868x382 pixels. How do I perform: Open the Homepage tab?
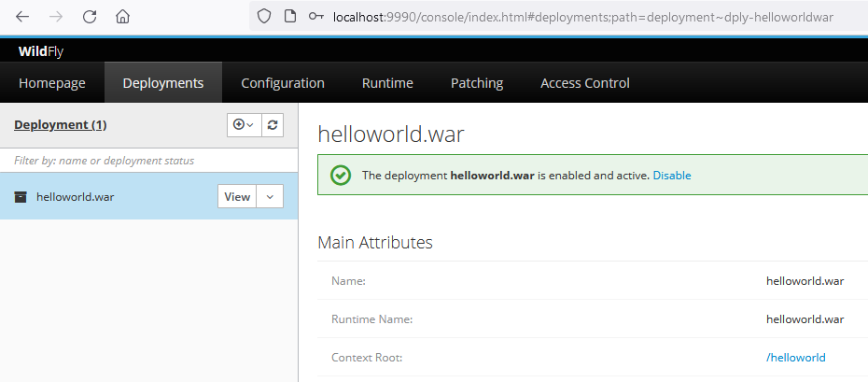click(52, 83)
